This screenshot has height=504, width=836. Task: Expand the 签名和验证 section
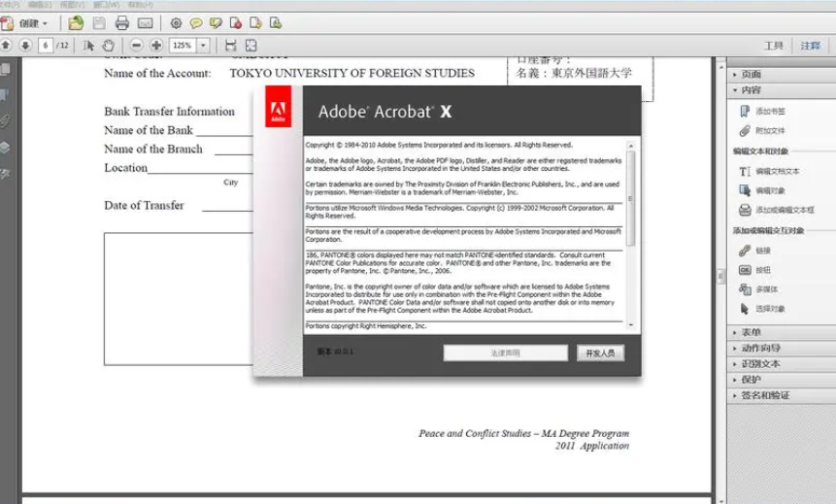coord(781,396)
